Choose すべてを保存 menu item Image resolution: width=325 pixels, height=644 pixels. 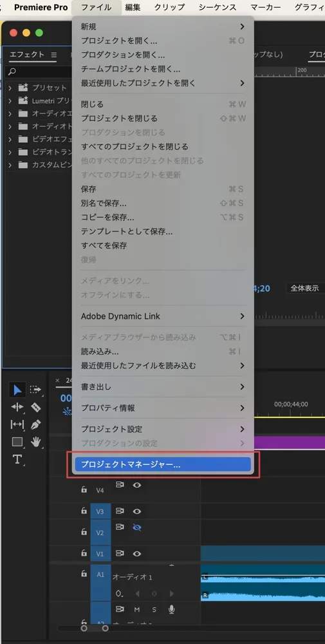163,245
